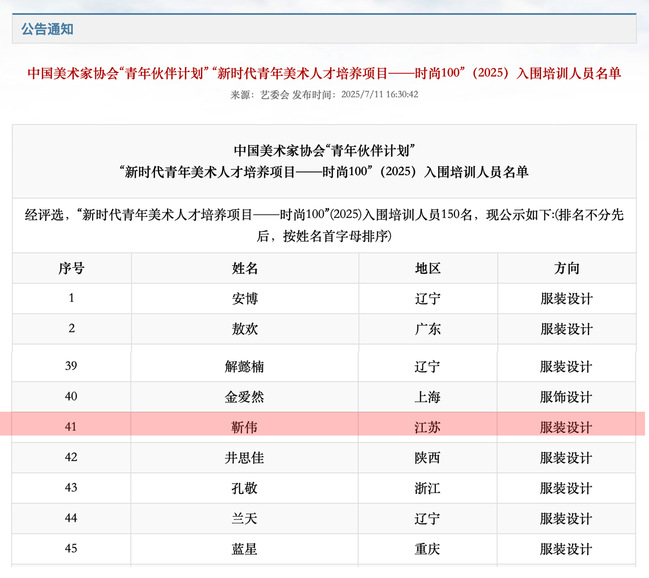
Task: Click the 浙江 region cell
Action: (x=427, y=488)
